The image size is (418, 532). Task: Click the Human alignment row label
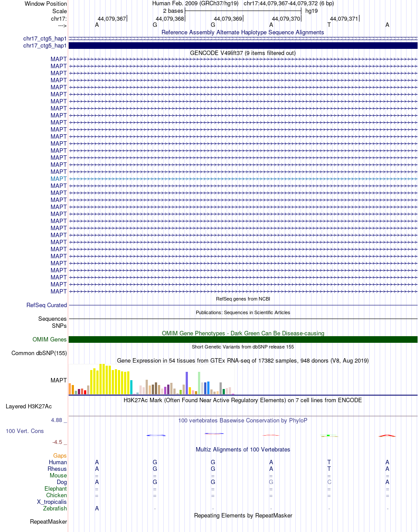coord(58,462)
